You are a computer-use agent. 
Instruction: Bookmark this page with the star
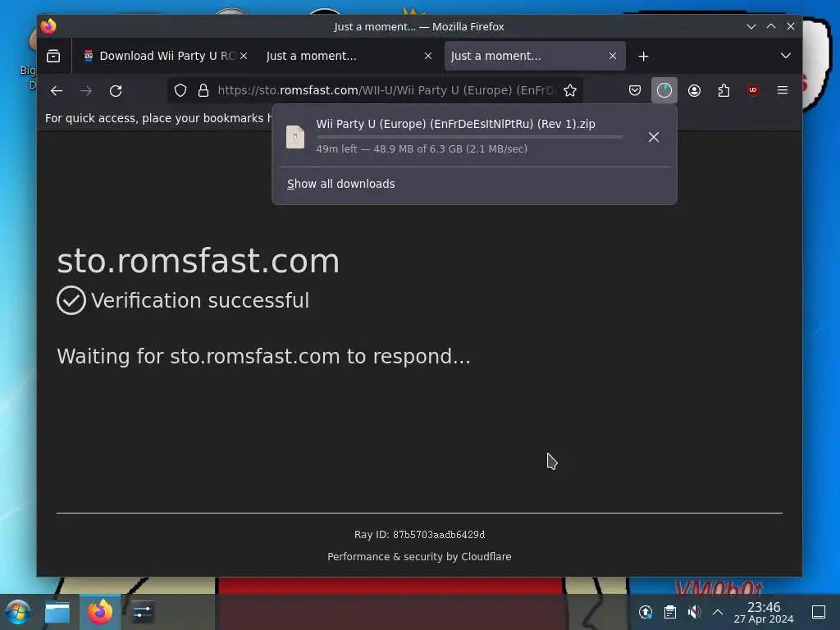tap(570, 90)
